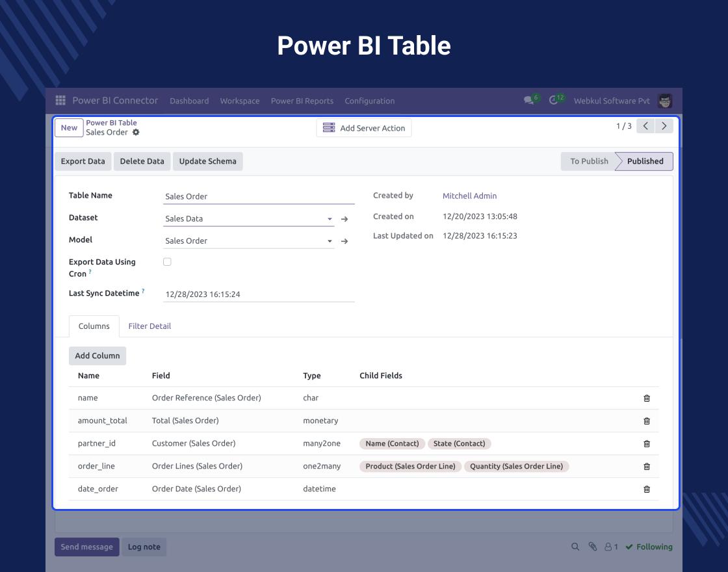This screenshot has width=728, height=572.
Task: Go to the previous record with left chevron
Action: pyautogui.click(x=645, y=125)
